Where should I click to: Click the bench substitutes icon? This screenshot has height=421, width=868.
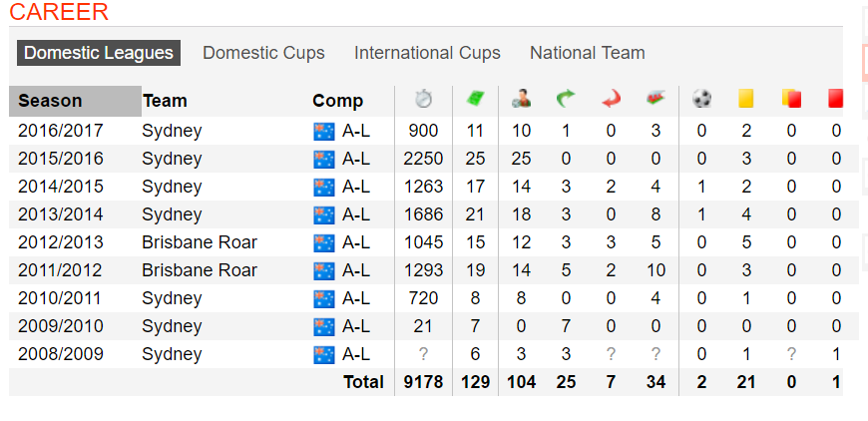coord(655,99)
